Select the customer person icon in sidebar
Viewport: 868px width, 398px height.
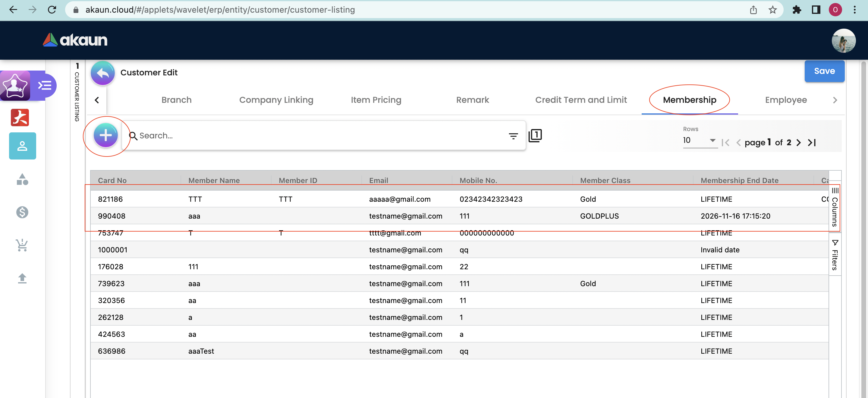[22, 146]
